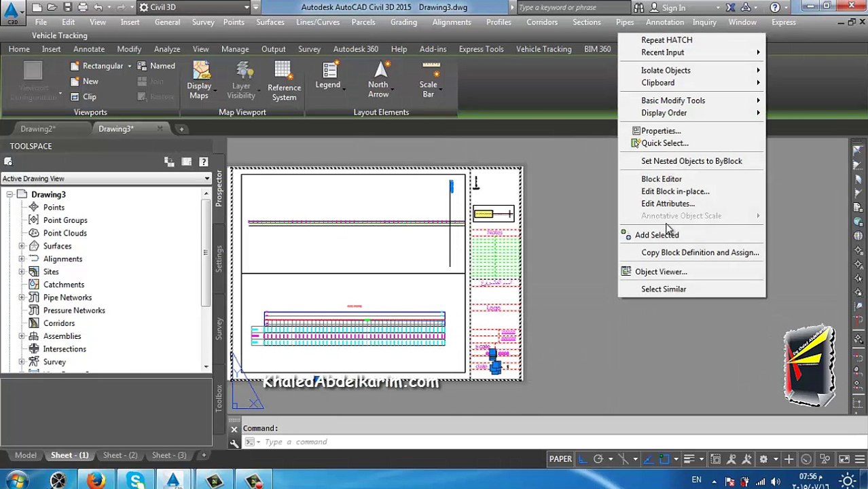Click the Toolspace panorama display icon
This screenshot has height=489, width=868.
[186, 162]
